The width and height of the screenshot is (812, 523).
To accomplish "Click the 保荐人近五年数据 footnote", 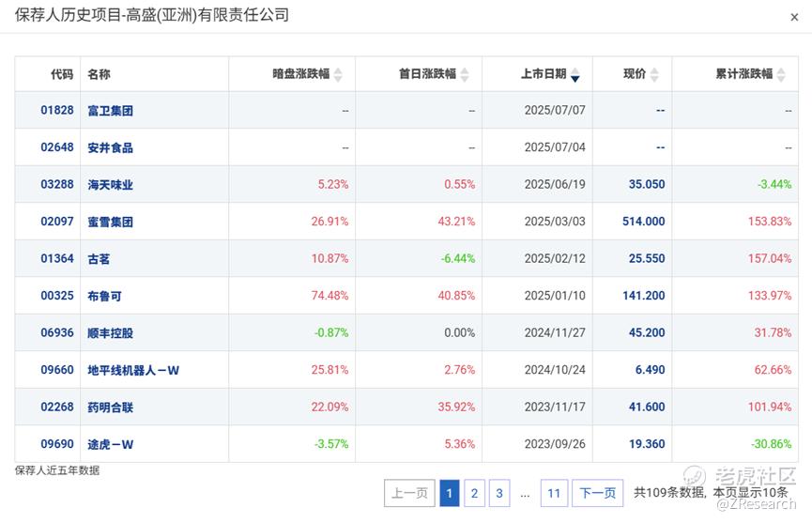I will (x=57, y=470).
